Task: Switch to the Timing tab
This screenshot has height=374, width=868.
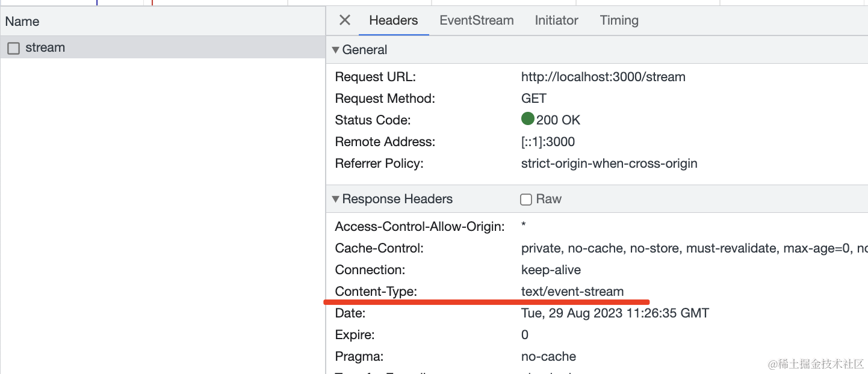Action: coord(619,20)
